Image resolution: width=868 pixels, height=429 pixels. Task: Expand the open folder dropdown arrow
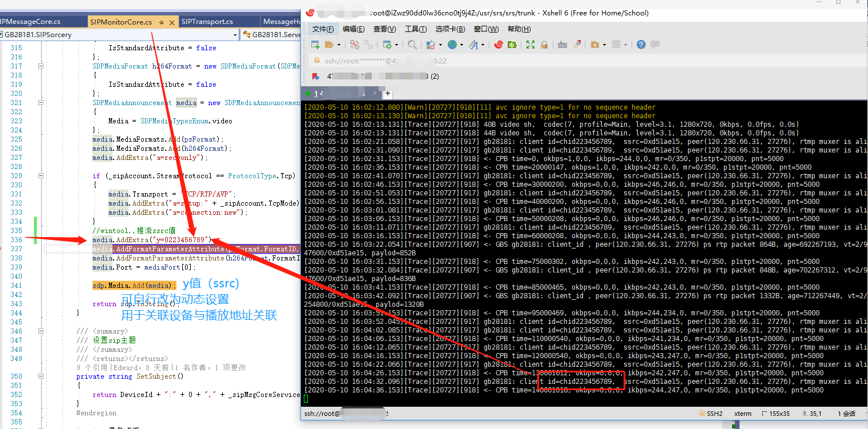pos(339,45)
